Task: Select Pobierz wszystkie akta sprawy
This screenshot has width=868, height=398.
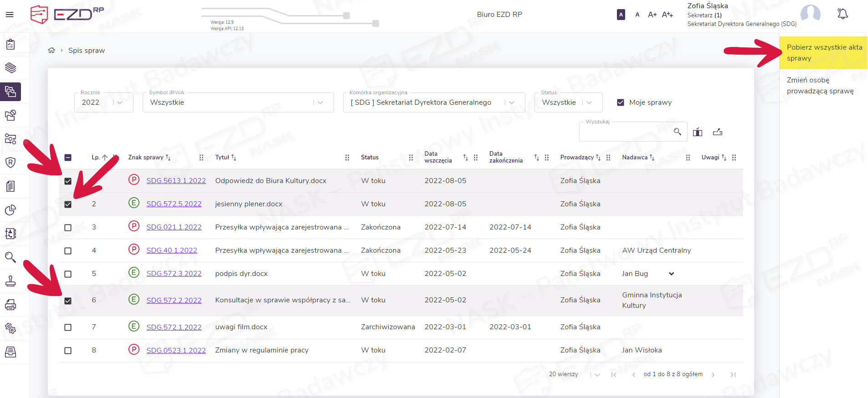Action: coord(824,53)
